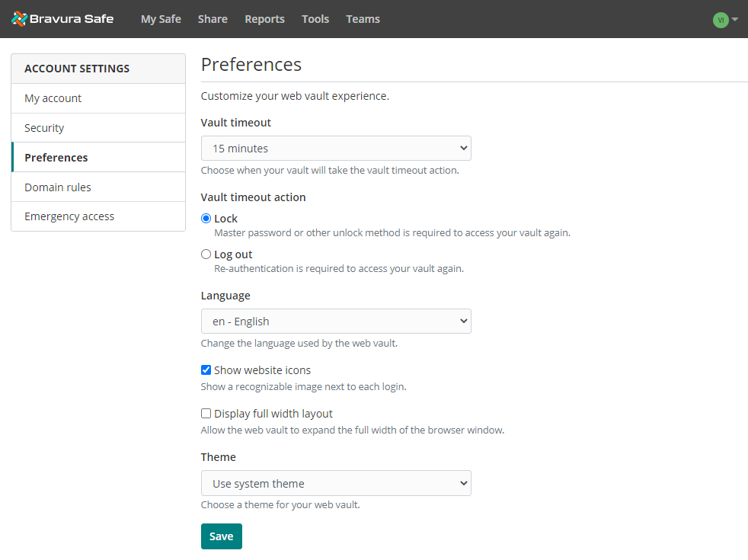Select the Lock timeout action
748x560 pixels.
(206, 219)
